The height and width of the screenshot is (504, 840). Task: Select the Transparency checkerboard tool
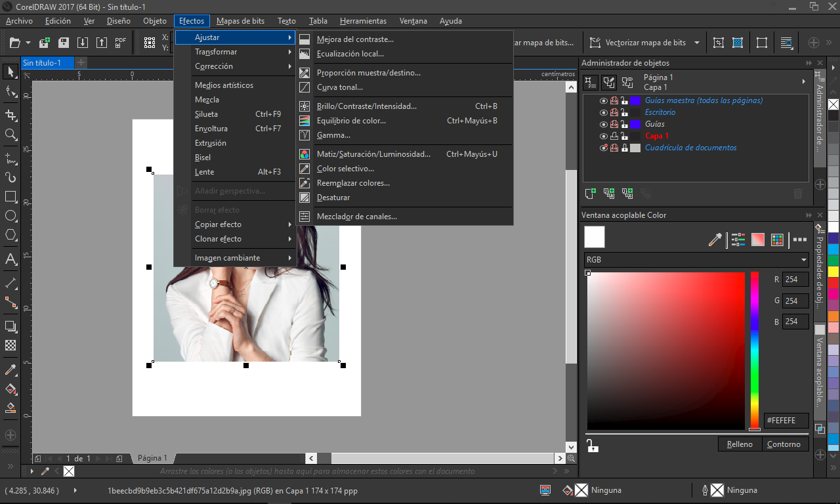[x=10, y=345]
